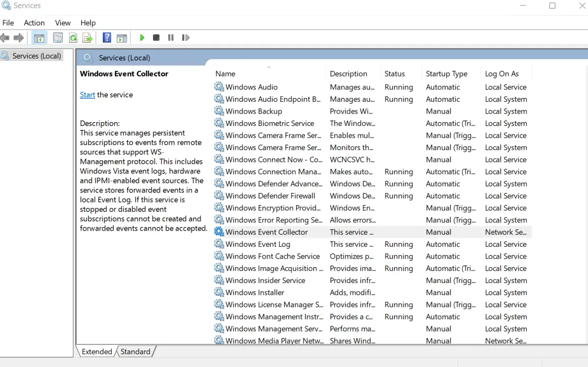Click gear icon next to Windows Event Collector
Viewport: 588px width, 367px height.
(219, 232)
